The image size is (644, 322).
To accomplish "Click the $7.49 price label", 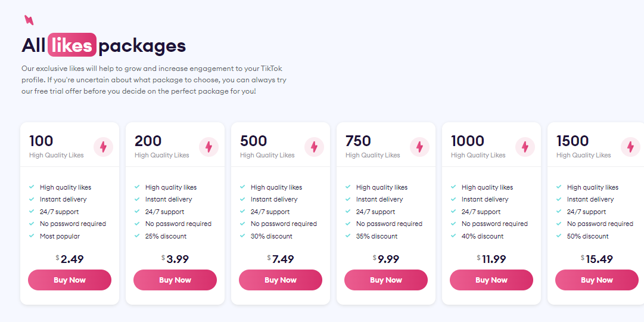I will [x=281, y=259].
